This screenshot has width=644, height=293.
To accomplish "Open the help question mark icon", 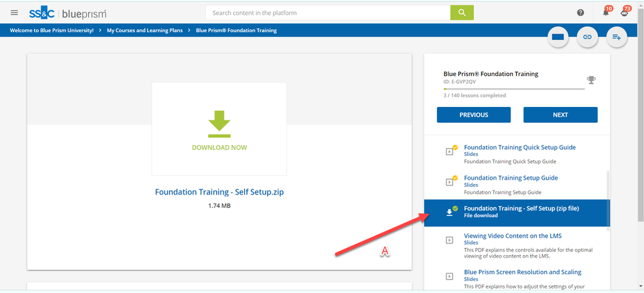I will point(580,13).
